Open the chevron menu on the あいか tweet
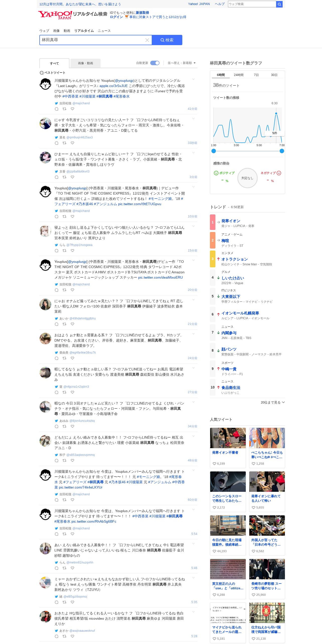322x644 pixels. (x=193, y=300)
